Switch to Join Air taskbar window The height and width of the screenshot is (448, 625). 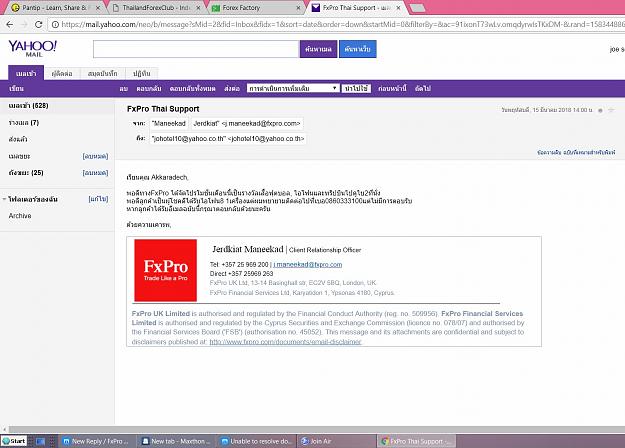click(x=336, y=441)
